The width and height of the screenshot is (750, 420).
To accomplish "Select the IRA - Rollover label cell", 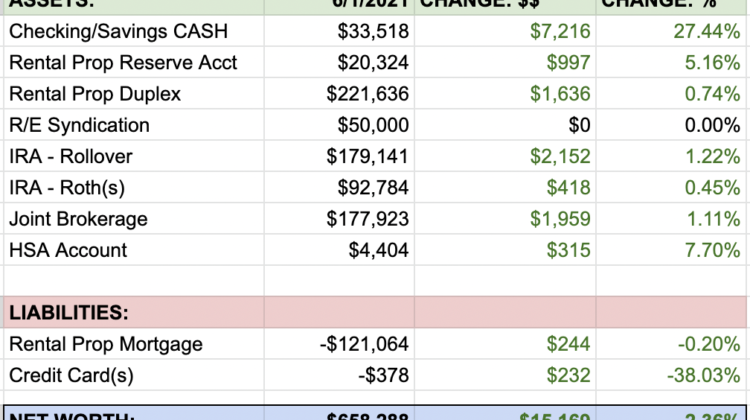I will pyautogui.click(x=70, y=157).
